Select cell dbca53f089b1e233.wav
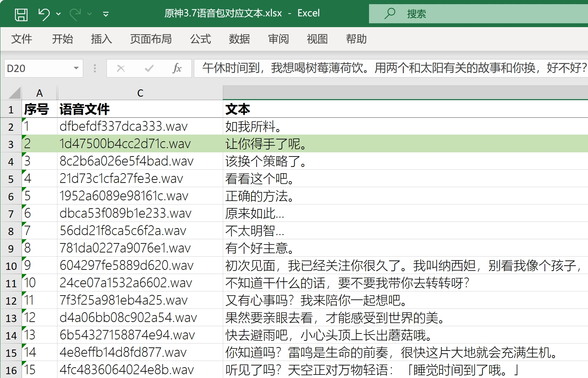The width and height of the screenshot is (588, 378). [x=140, y=214]
